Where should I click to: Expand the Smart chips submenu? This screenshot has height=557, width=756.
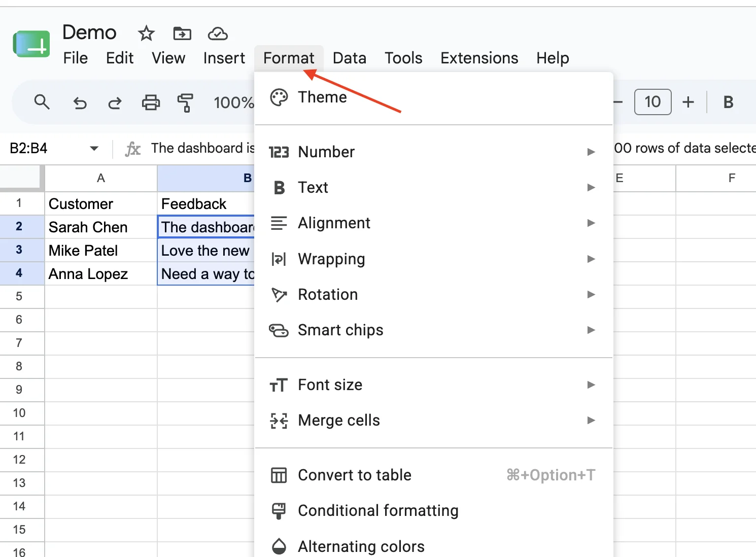pos(434,330)
